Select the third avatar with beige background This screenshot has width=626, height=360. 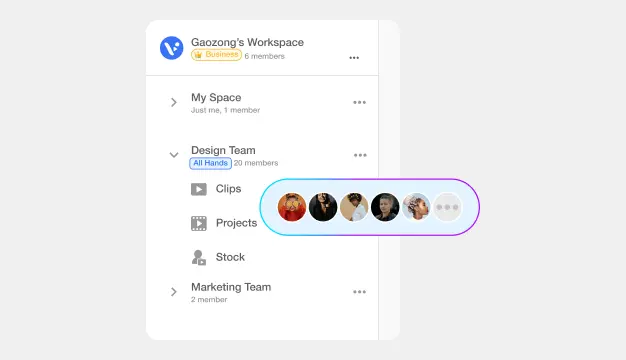point(354,207)
